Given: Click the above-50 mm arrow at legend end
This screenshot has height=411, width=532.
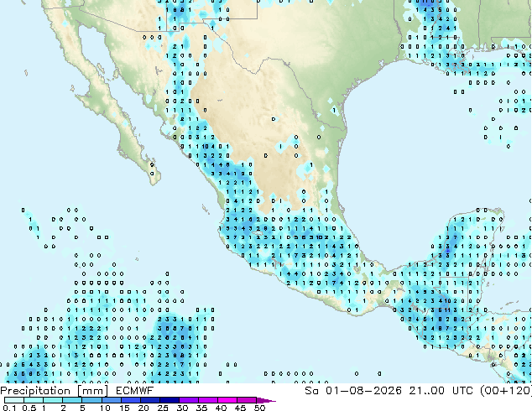Looking at the screenshot, I should coord(266,400).
